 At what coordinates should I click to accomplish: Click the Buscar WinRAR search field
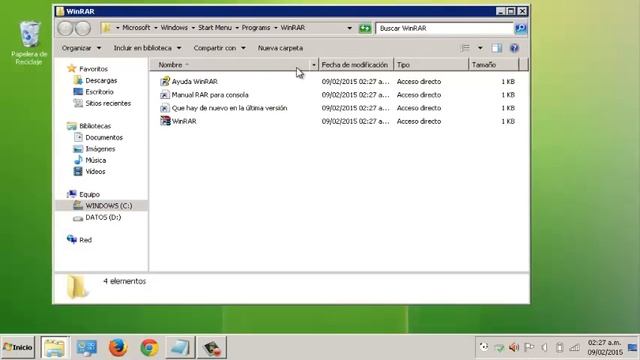coord(444,28)
